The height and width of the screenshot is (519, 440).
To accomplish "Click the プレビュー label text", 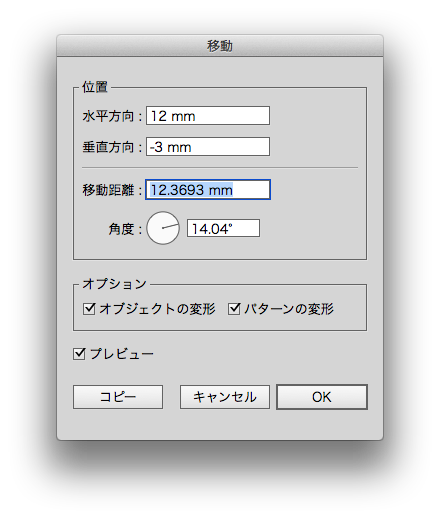I will click(122, 354).
